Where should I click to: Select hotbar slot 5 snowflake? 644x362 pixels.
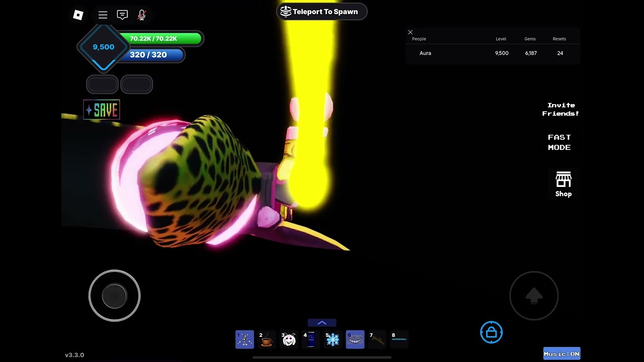(x=333, y=339)
